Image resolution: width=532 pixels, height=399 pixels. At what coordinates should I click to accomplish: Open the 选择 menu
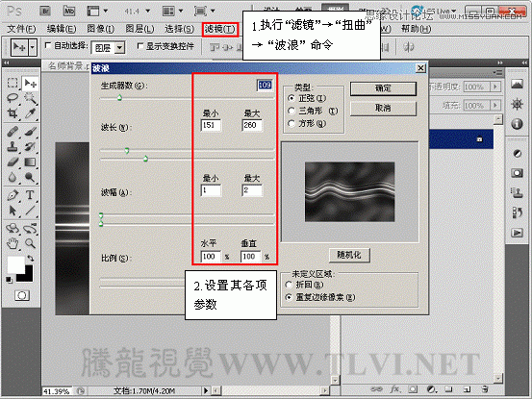click(x=180, y=29)
